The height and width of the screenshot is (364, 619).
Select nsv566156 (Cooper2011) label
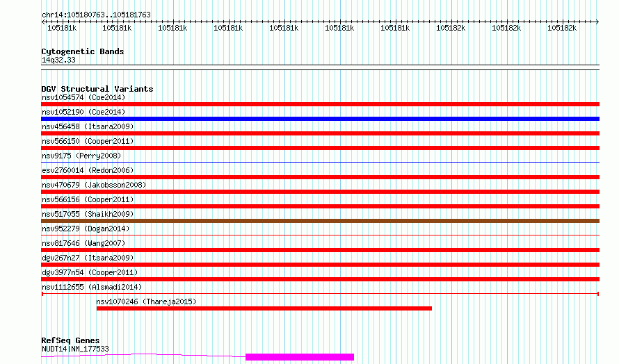click(x=88, y=199)
